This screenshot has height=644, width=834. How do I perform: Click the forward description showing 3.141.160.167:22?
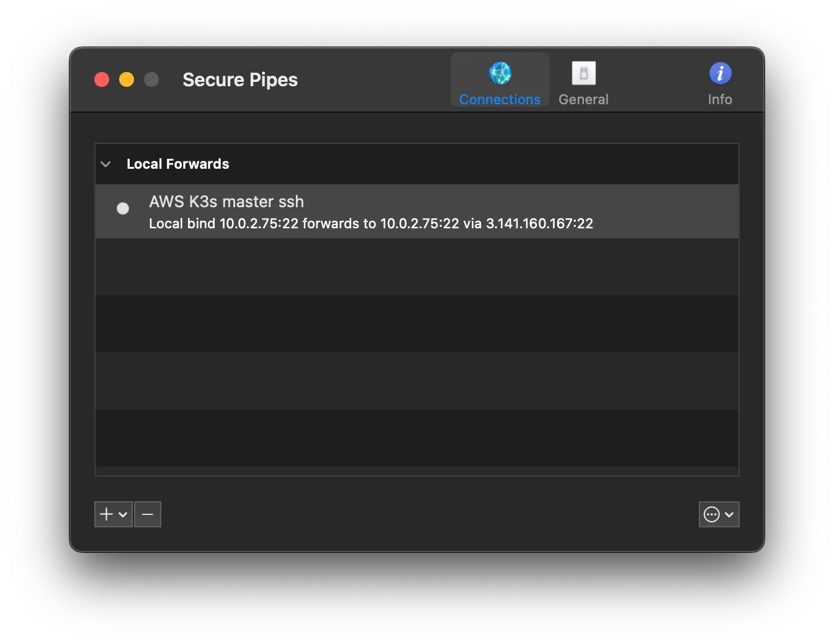click(370, 223)
